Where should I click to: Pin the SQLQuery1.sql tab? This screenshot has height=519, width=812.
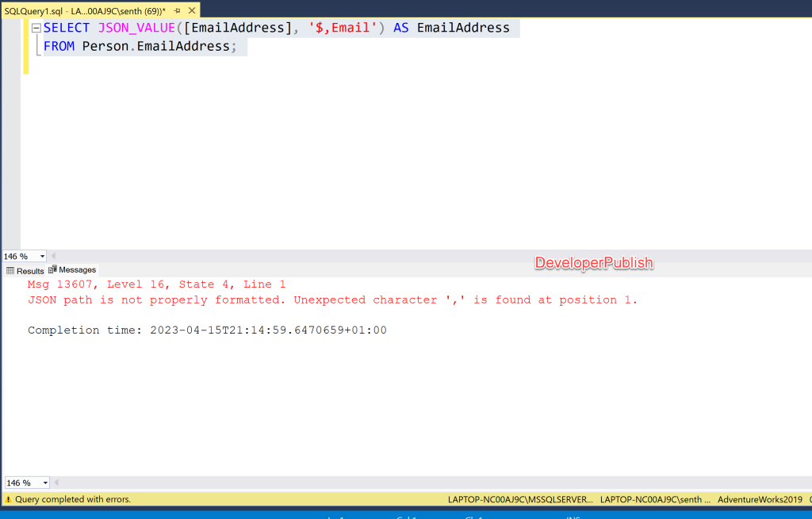click(178, 12)
